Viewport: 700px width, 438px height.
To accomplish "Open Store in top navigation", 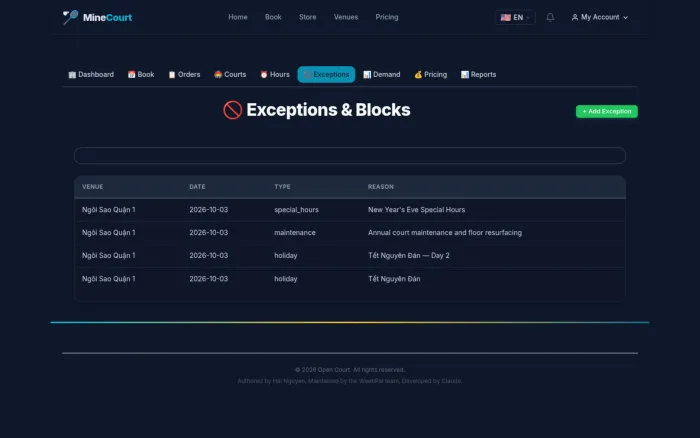I will [308, 17].
